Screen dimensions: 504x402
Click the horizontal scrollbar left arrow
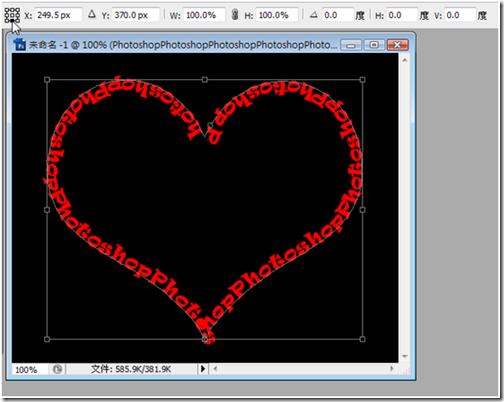click(215, 369)
